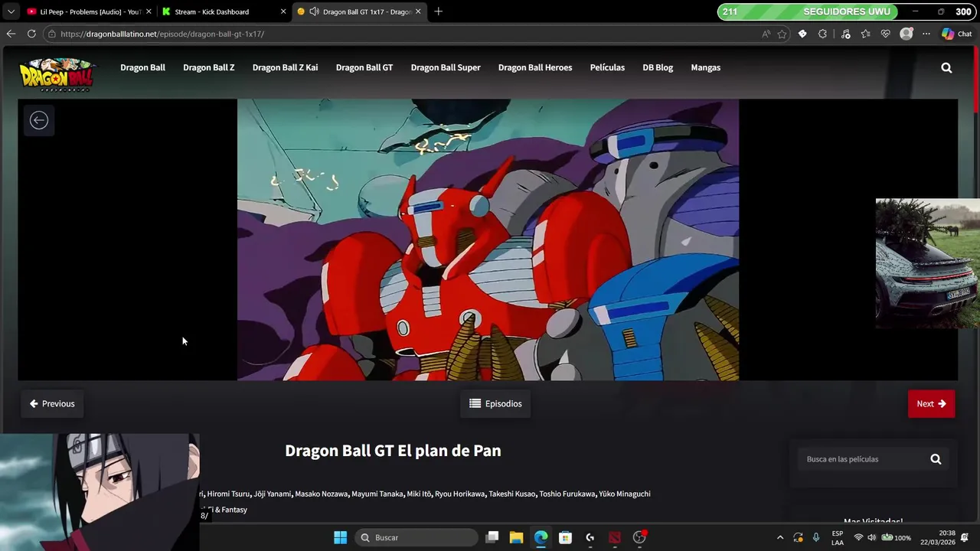980x551 pixels.
Task: Click cast name Takeshi Kusao
Action: click(511, 494)
